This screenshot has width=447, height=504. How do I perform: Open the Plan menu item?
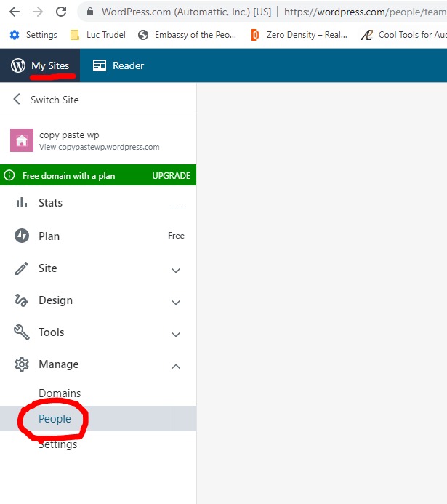(x=98, y=236)
